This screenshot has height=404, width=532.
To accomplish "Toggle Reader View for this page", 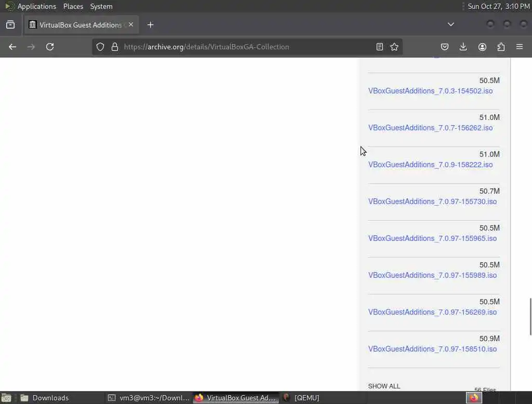I will (x=380, y=47).
